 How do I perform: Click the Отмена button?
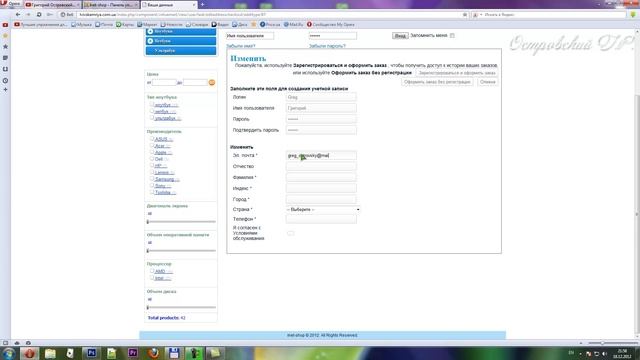487,82
